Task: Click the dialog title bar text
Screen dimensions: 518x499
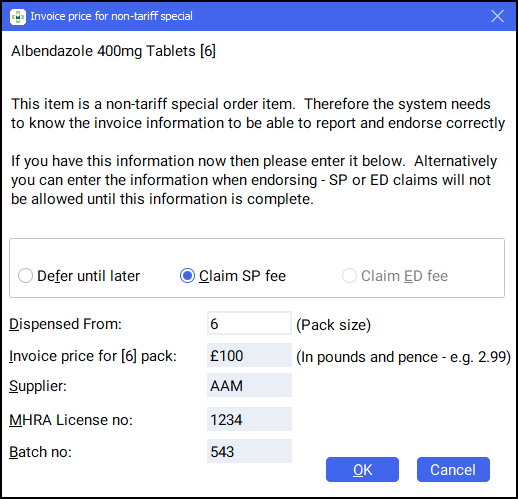Action: [x=112, y=16]
